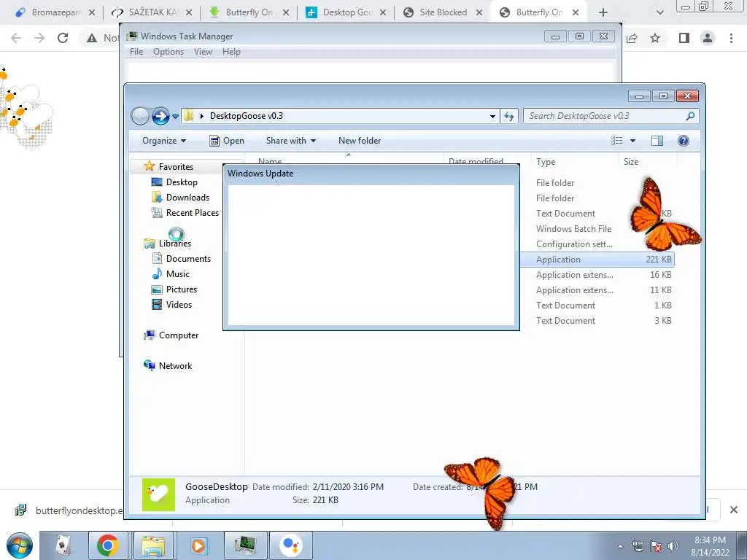Open the Pictures library

(x=181, y=289)
